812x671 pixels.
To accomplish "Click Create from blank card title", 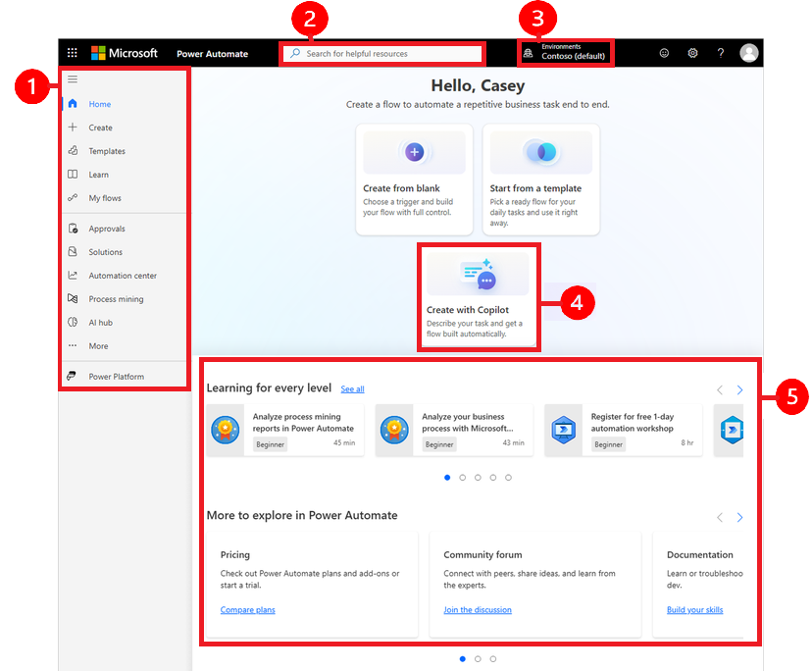I will click(x=401, y=188).
